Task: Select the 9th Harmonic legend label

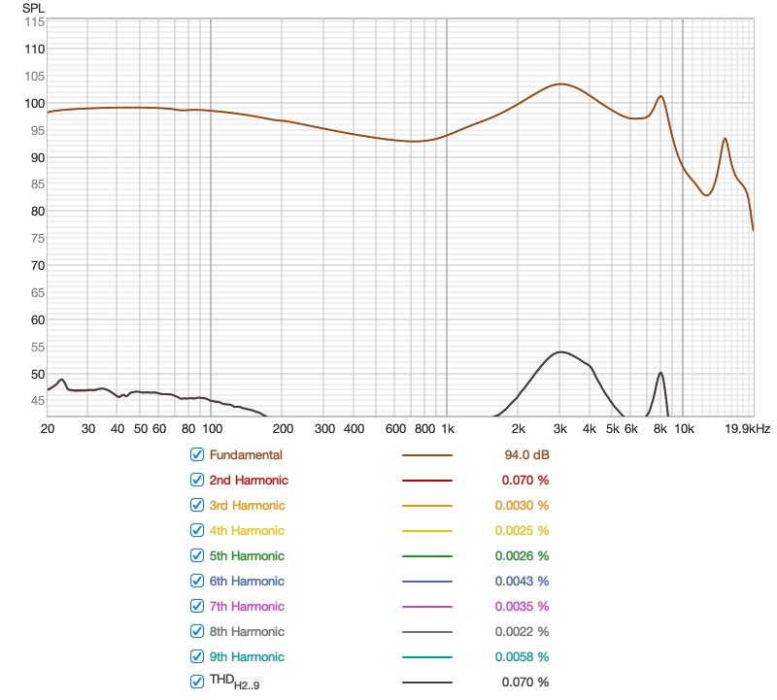Action: click(247, 657)
